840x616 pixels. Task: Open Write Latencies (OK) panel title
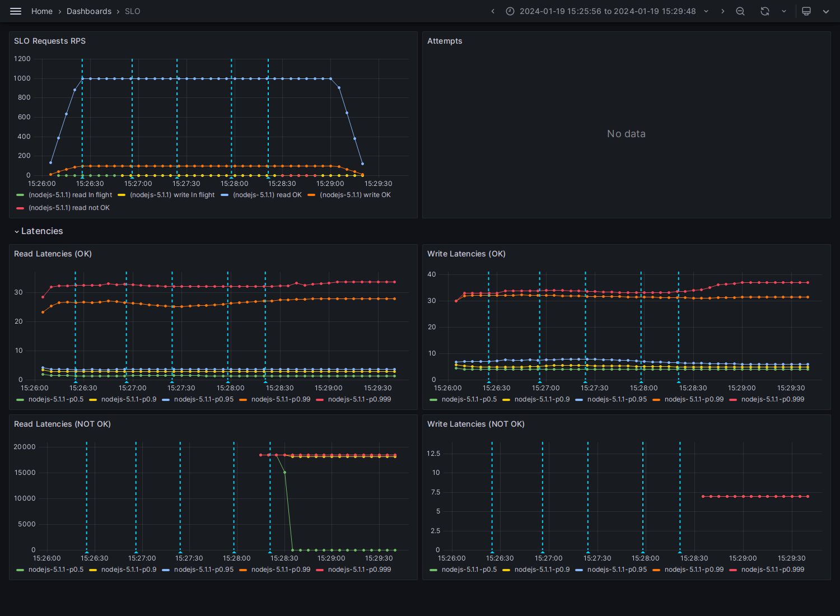click(466, 254)
